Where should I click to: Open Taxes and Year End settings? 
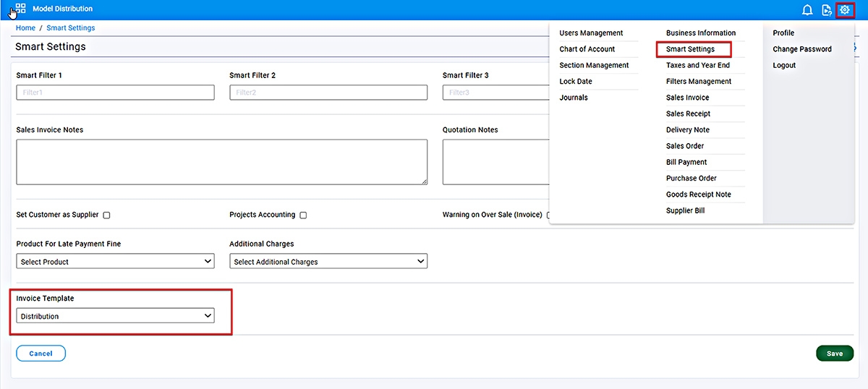point(698,65)
